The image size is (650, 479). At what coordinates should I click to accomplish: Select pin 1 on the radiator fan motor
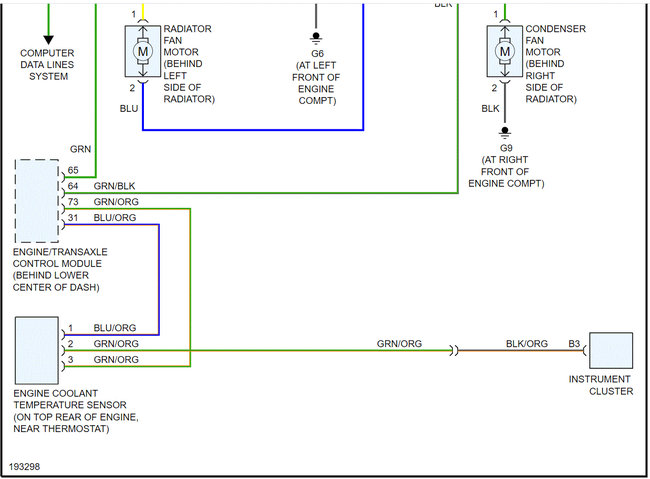[133, 15]
